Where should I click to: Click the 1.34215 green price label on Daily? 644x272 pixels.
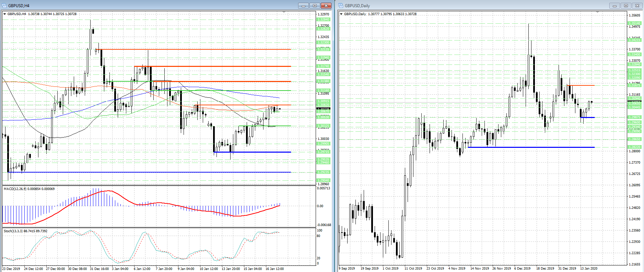634,40
